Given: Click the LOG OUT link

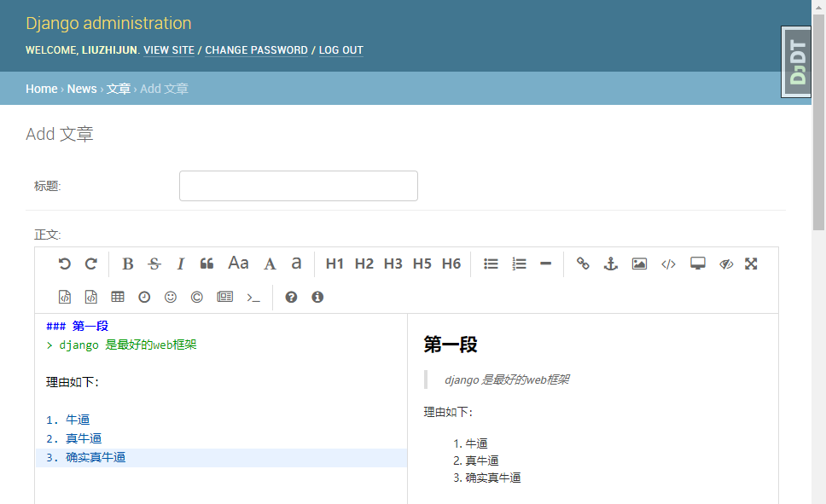Looking at the screenshot, I should (340, 50).
